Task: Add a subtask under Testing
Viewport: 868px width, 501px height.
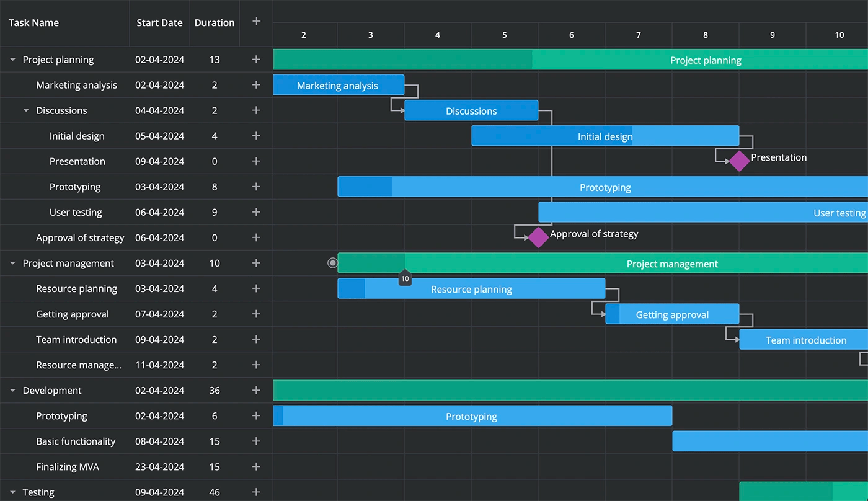Action: coord(256,492)
